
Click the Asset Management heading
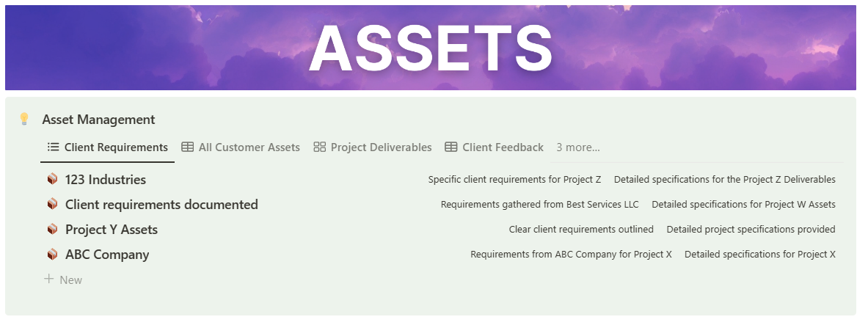click(98, 120)
